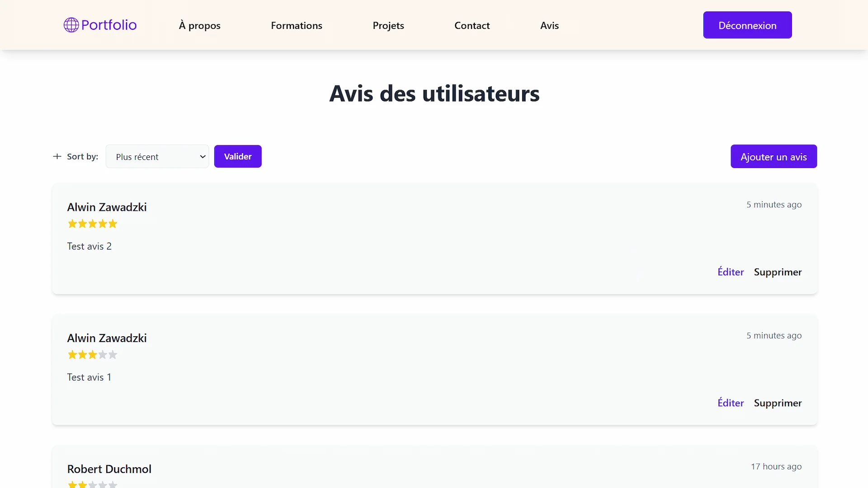Click the Test avis 1 review text

(x=89, y=377)
